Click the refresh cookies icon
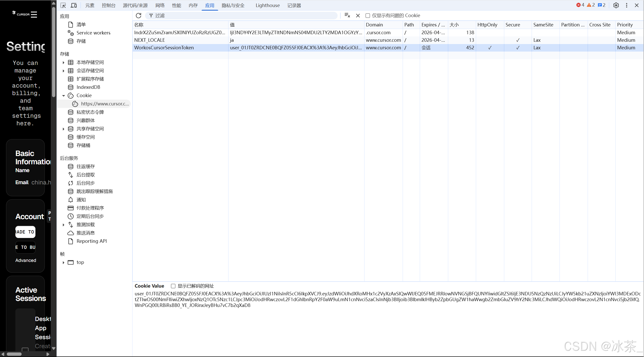Image resolution: width=644 pixels, height=357 pixels. [139, 16]
